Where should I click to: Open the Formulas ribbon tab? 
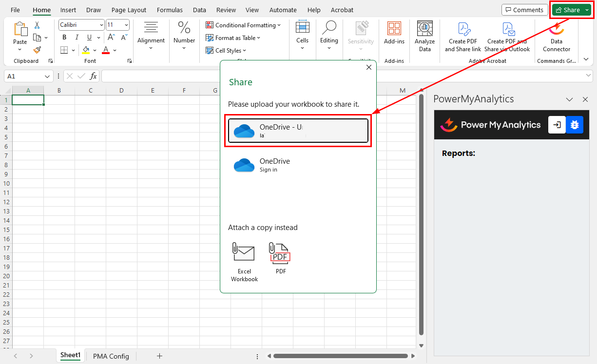pyautogui.click(x=170, y=10)
